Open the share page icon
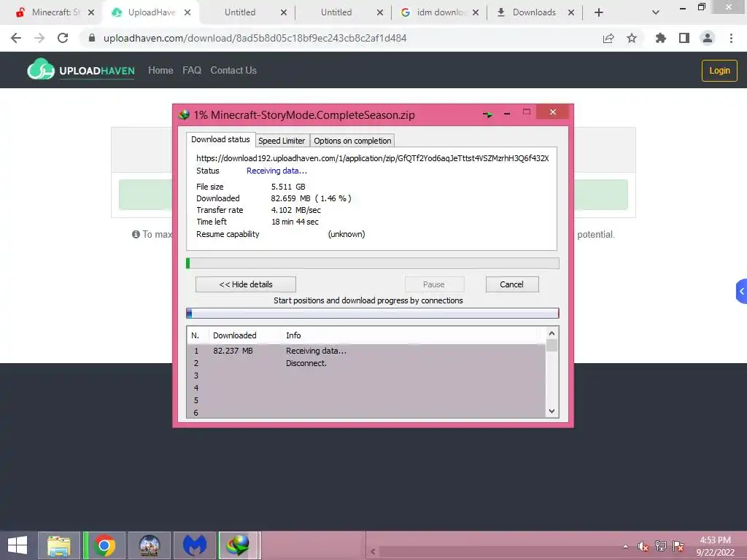Image resolution: width=747 pixels, height=560 pixels. pos(608,38)
